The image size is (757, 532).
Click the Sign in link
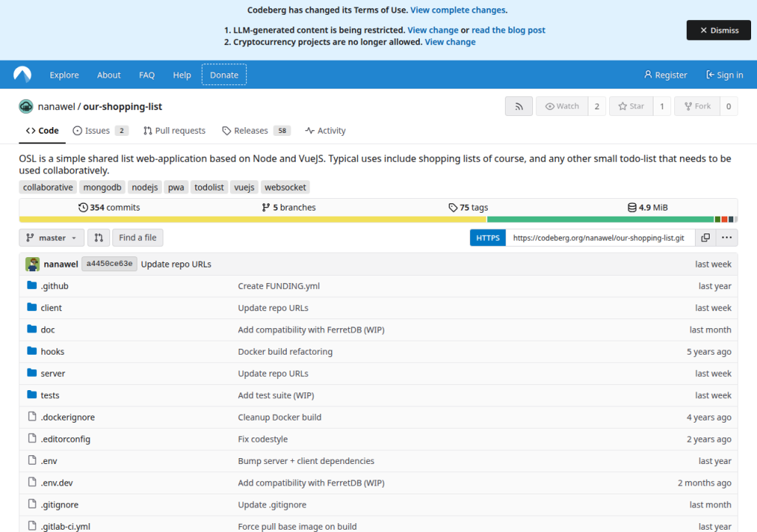(724, 75)
